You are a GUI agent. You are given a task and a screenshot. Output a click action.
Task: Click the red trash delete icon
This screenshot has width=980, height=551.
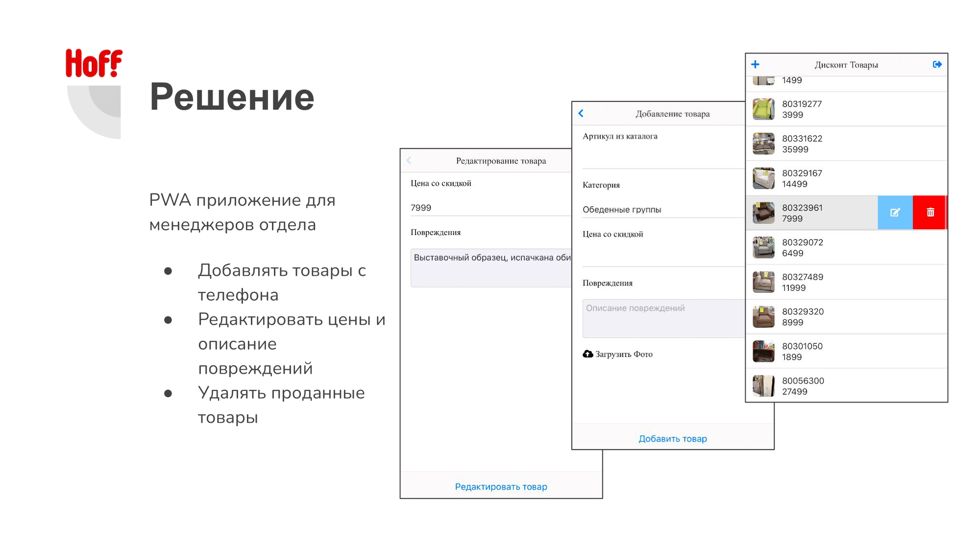pyautogui.click(x=930, y=213)
